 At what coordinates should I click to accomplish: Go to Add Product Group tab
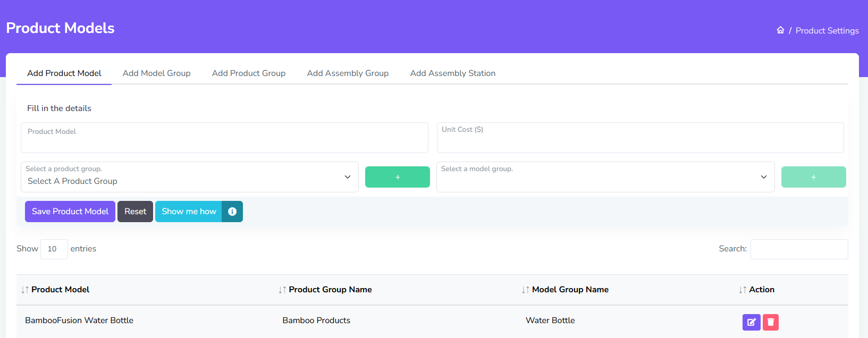248,73
